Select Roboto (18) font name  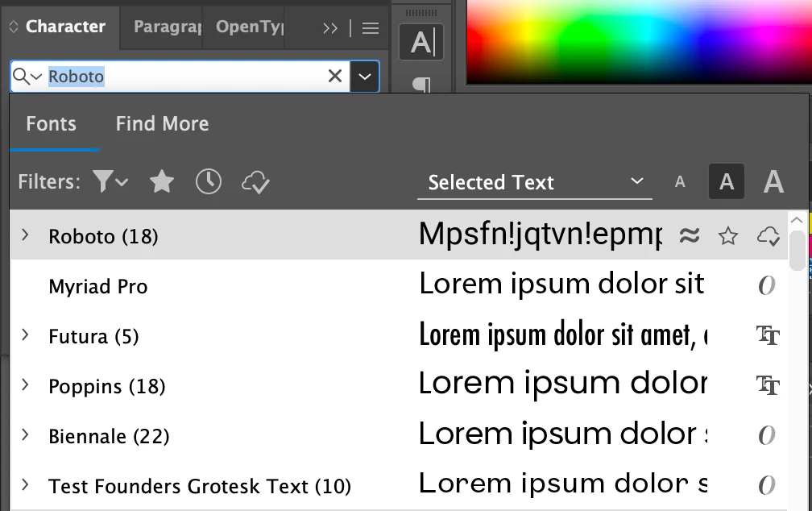(103, 236)
